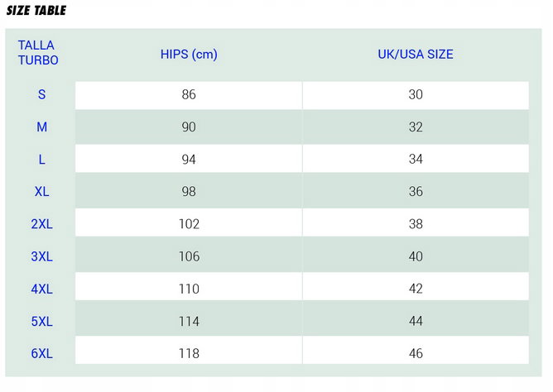The width and height of the screenshot is (553, 392).
Task: Click the hips value 118 cell
Action: (x=189, y=350)
